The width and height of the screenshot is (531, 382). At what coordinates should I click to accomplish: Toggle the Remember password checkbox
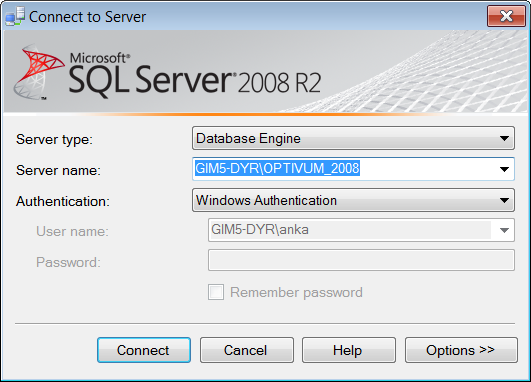tap(216, 292)
